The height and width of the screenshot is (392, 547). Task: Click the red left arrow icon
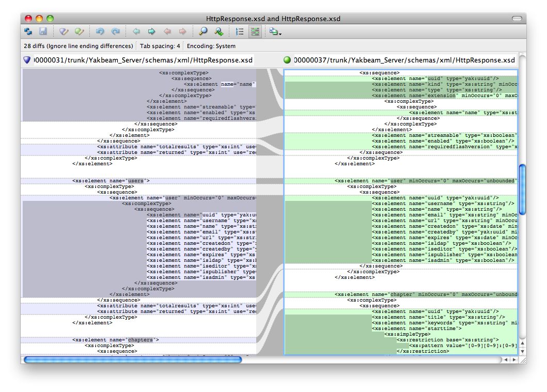[167, 32]
